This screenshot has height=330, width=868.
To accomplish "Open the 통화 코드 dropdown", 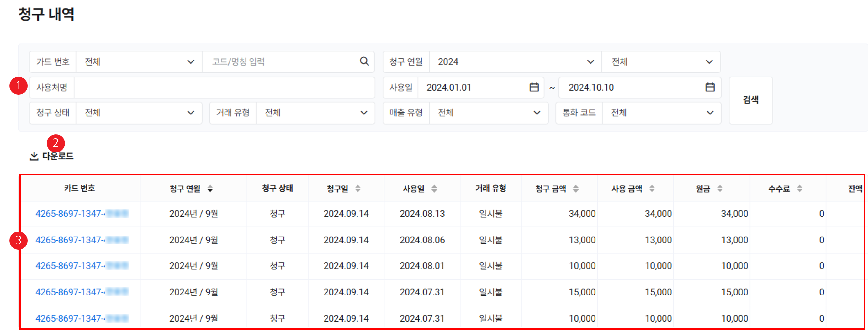I will coord(661,113).
